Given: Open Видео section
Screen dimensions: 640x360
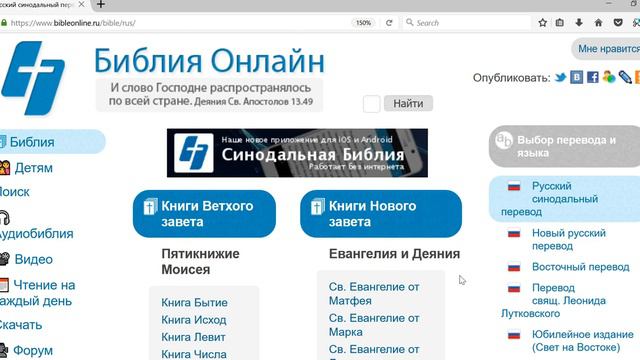Looking at the screenshot, I should click(x=33, y=259).
